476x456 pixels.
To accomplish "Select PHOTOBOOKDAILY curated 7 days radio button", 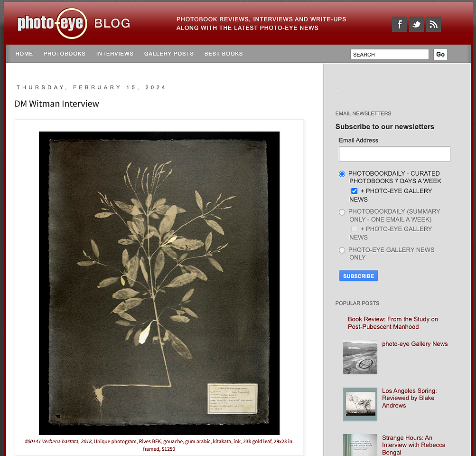I will coord(342,174).
